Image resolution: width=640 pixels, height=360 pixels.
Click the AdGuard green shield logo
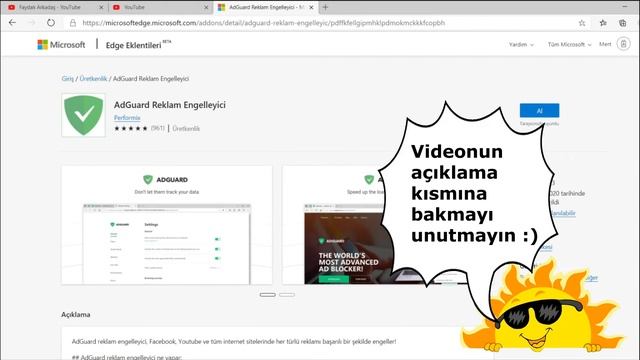pos(83,115)
